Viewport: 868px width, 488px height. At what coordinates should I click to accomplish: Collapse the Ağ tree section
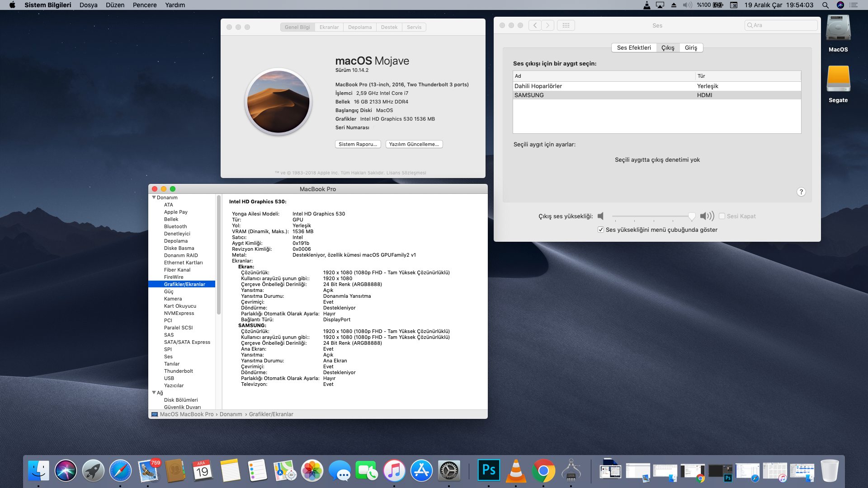tap(154, 393)
